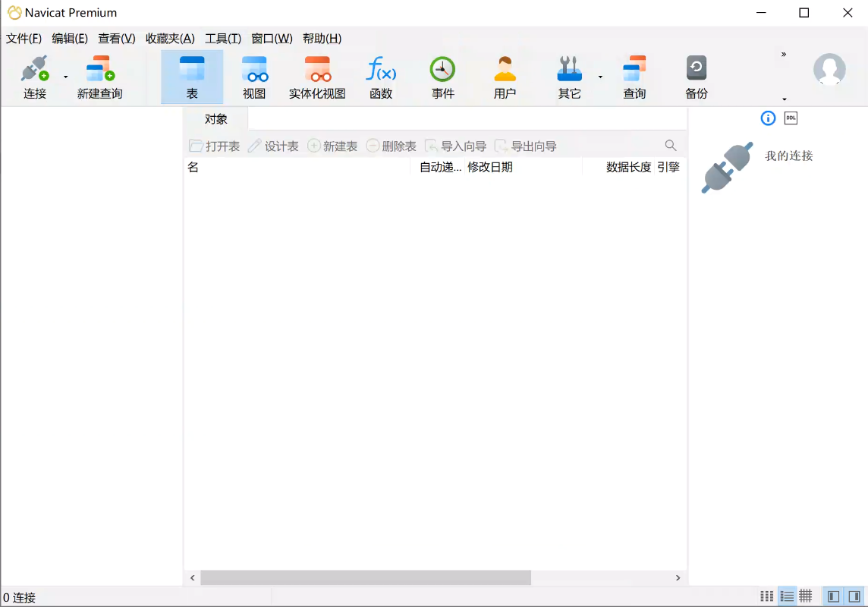Open the Query (查询) toolbar icon
Image resolution: width=868 pixels, height=607 pixels.
pyautogui.click(x=634, y=77)
